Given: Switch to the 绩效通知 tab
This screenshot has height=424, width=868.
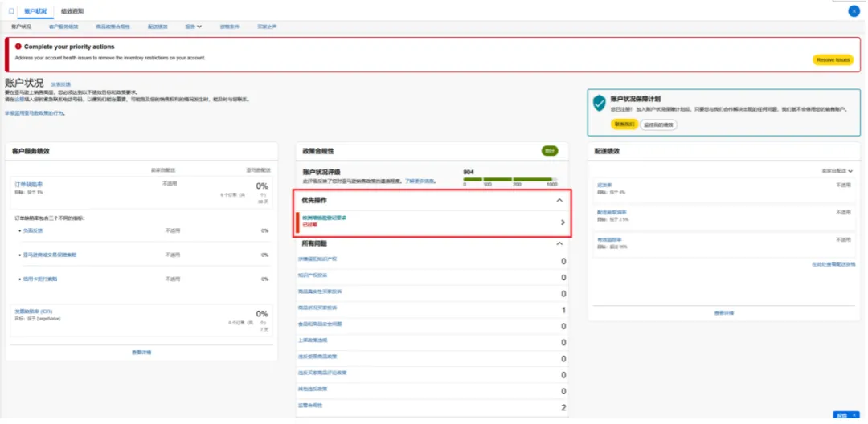Looking at the screenshot, I should click(72, 11).
